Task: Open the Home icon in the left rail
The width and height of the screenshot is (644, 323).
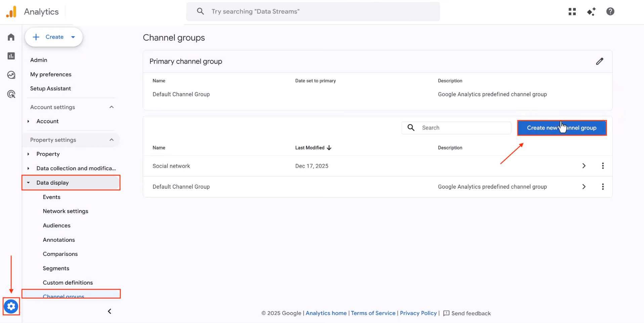Action: [x=11, y=37]
